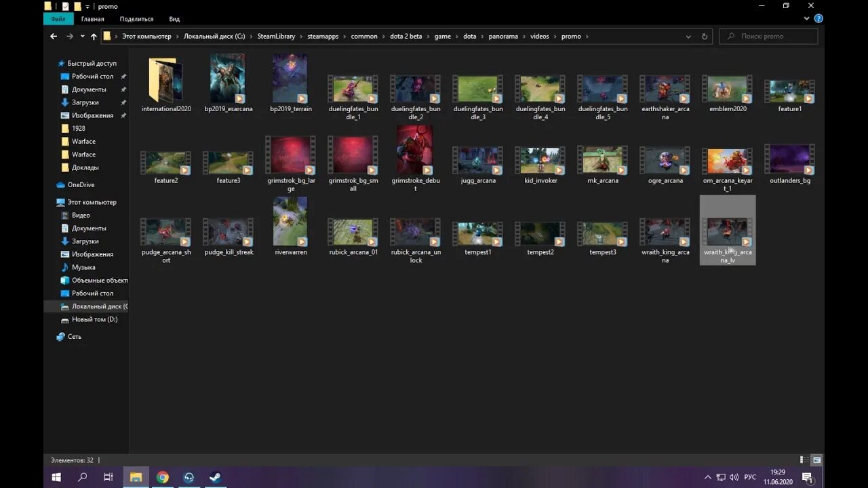Refresh the current folder view
Screen dimensions: 868x488
coord(705,37)
